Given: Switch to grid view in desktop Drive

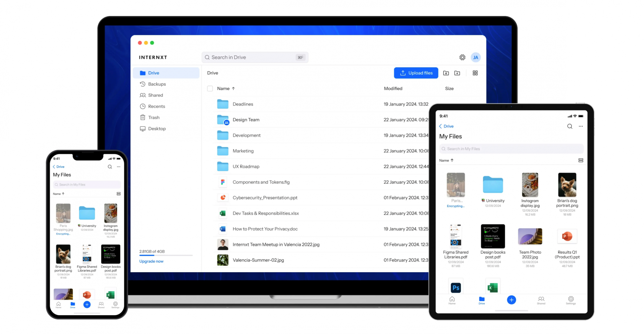Looking at the screenshot, I should 475,73.
